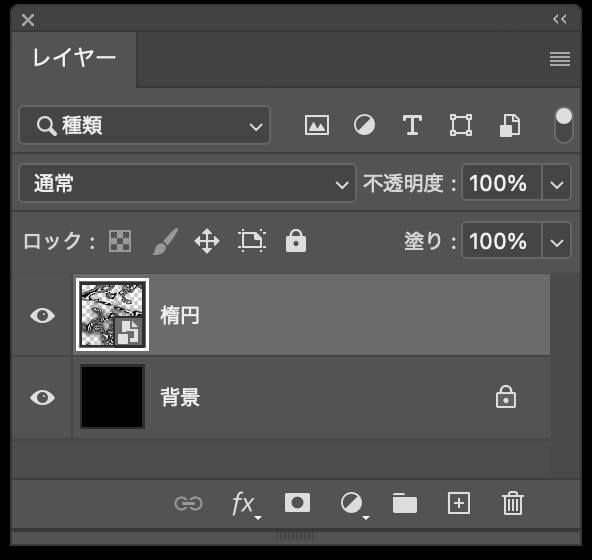Lock transparent pixels checkerboard icon
Screen dimensions: 592x560
(120, 241)
